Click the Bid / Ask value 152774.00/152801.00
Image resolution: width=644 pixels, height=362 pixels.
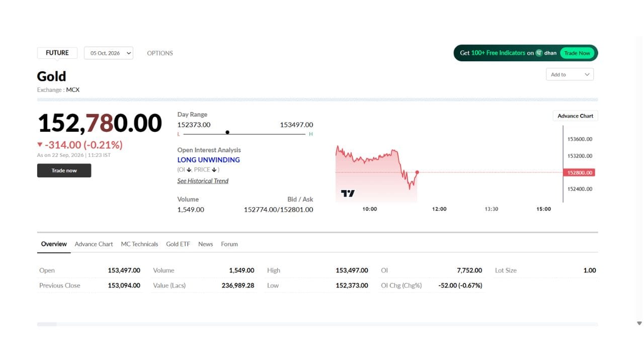coord(278,210)
